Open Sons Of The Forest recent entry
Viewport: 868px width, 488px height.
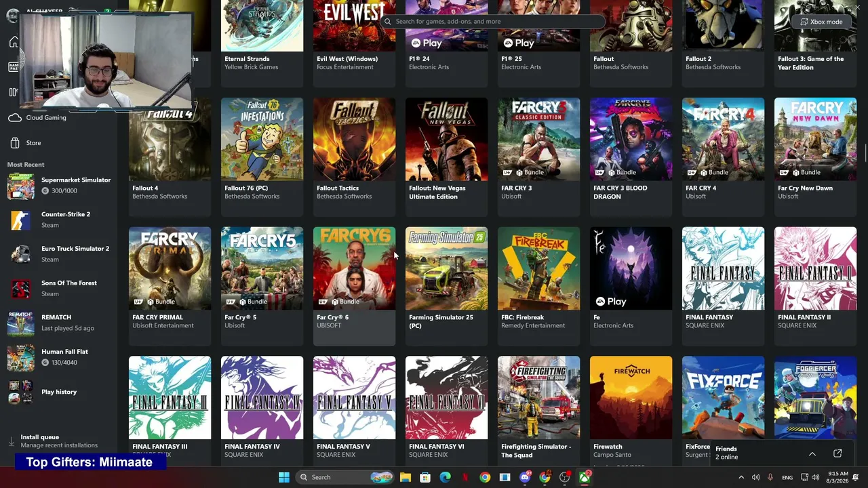(59, 289)
